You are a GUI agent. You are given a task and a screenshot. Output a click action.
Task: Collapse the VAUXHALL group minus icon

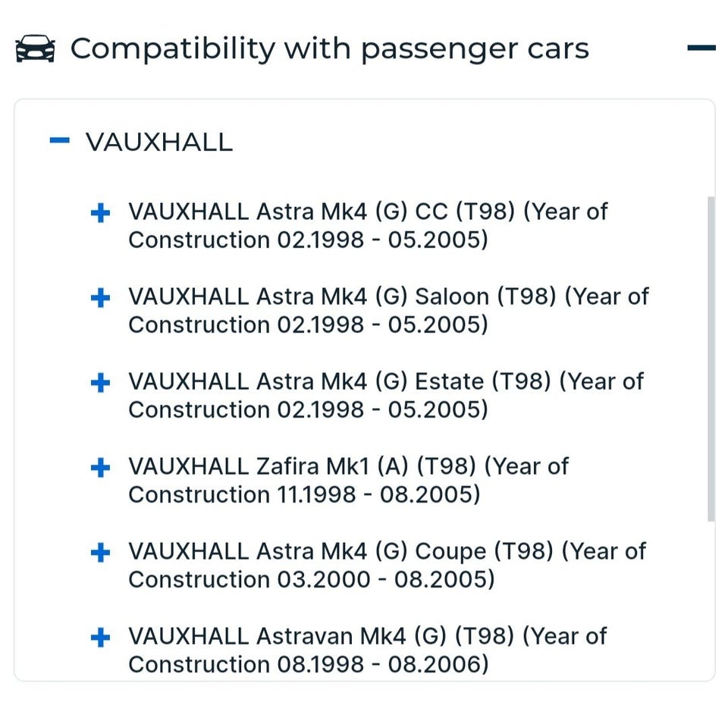[x=59, y=140]
